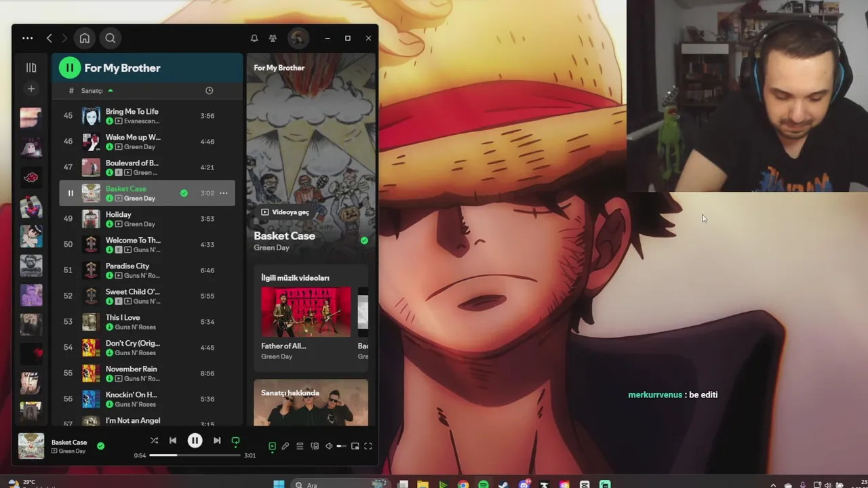Open For My Brother panel header
The image size is (868, 488).
(x=279, y=68)
